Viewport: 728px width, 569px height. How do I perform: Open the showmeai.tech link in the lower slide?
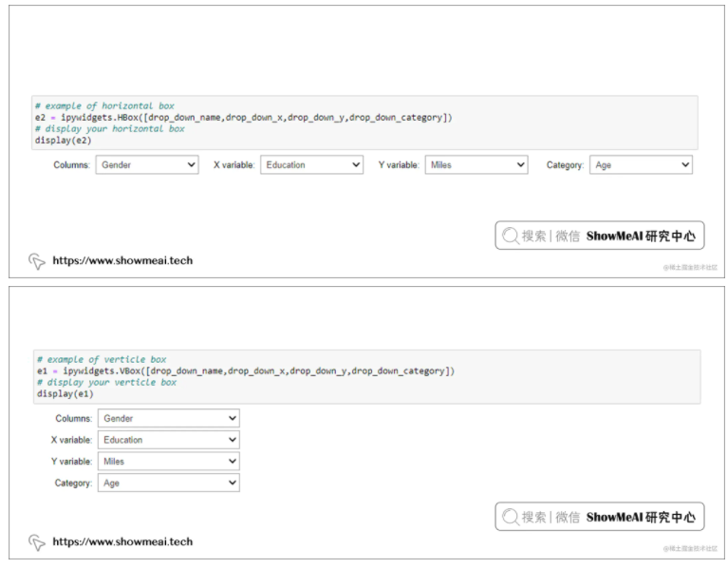(122, 542)
